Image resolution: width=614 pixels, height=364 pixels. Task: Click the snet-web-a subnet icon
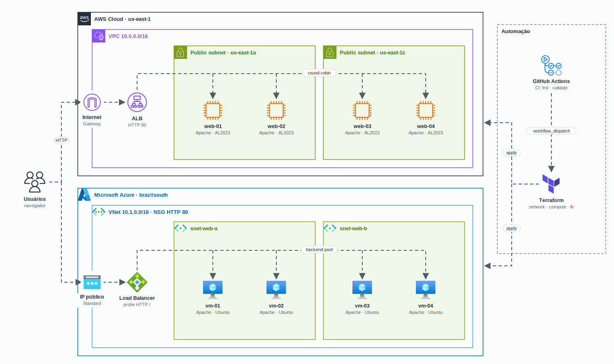click(181, 228)
